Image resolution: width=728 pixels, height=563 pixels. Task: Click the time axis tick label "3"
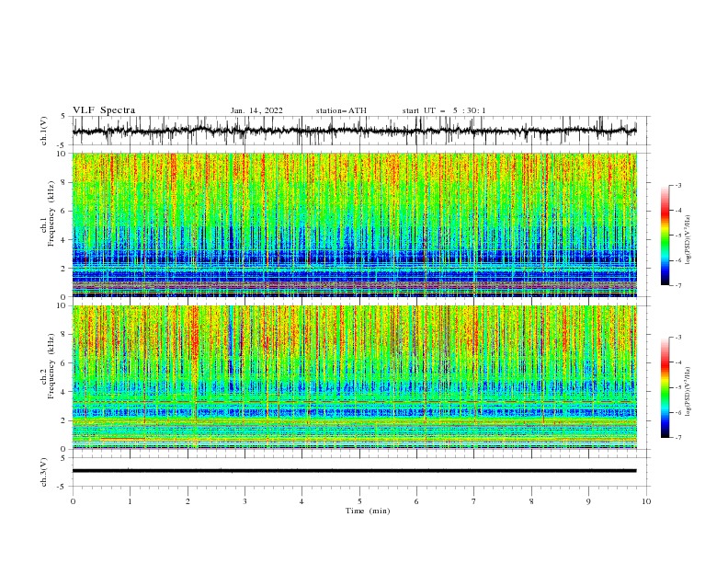pyautogui.click(x=245, y=501)
